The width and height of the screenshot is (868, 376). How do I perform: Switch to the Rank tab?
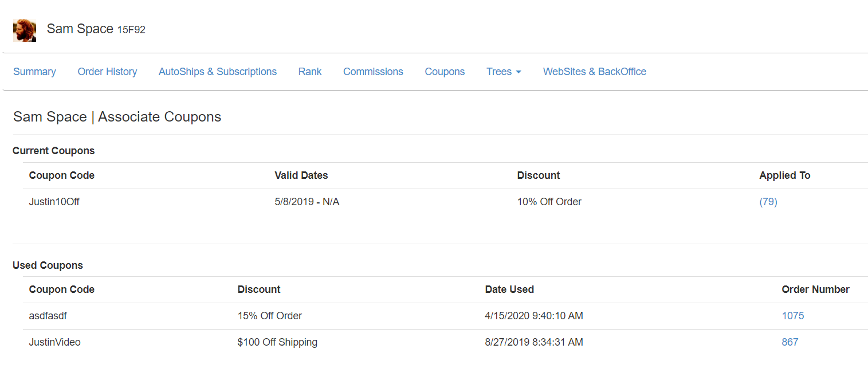click(x=309, y=72)
